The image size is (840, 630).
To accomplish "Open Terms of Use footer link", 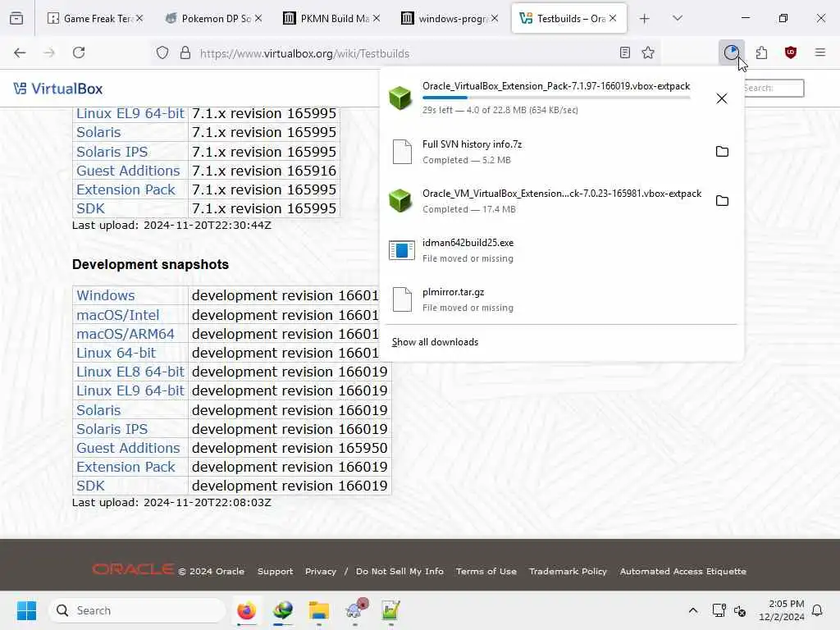I will click(486, 571).
